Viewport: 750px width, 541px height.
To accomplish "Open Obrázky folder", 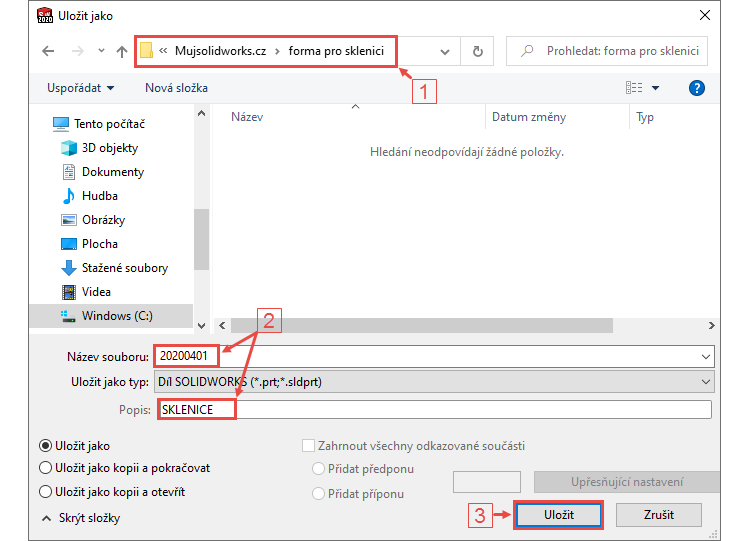I will (x=104, y=220).
